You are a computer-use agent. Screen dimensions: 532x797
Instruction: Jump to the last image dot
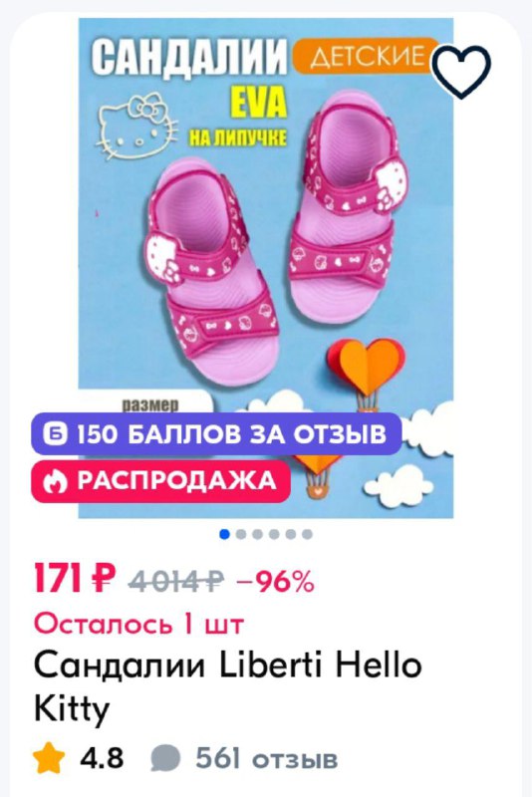tap(307, 534)
